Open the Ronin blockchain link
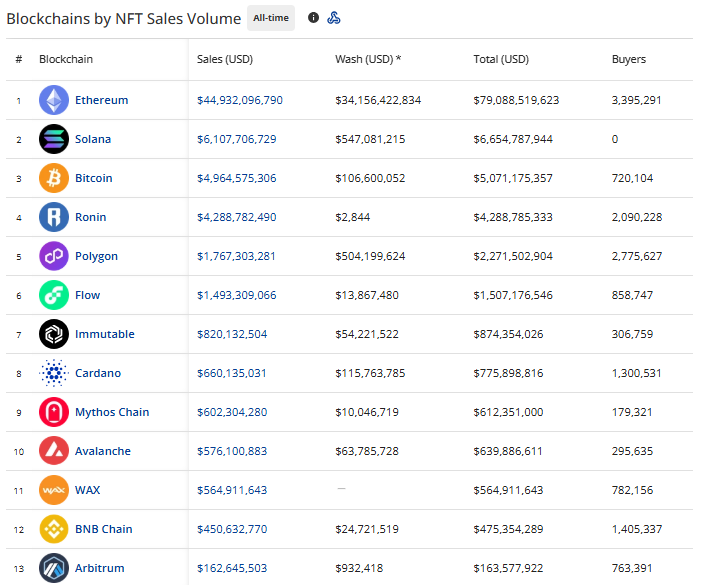This screenshot has width=704, height=585. click(x=91, y=217)
